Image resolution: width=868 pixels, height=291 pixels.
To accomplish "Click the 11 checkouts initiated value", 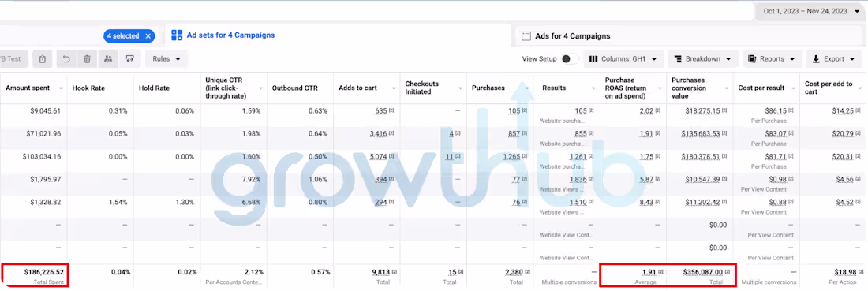I will (x=450, y=157).
